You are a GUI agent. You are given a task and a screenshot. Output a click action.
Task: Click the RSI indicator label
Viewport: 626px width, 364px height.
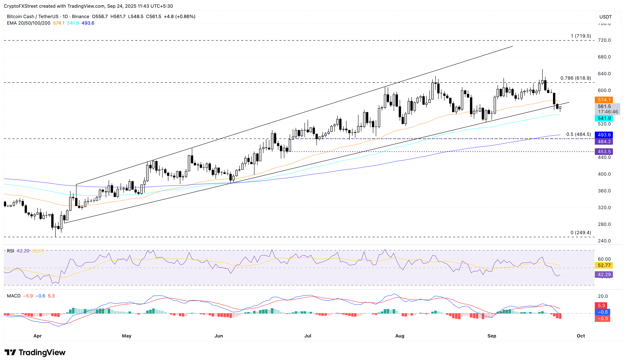pos(10,251)
